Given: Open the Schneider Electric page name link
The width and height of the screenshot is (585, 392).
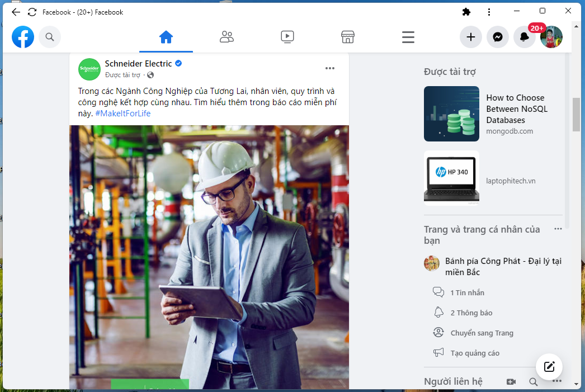Looking at the screenshot, I should tap(138, 63).
